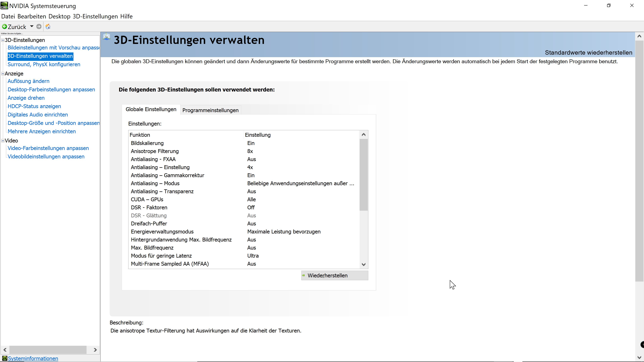Screen dimensions: 644x362
Task: Collapse the 3D-Einstellungen tree node
Action: pyautogui.click(x=3, y=40)
